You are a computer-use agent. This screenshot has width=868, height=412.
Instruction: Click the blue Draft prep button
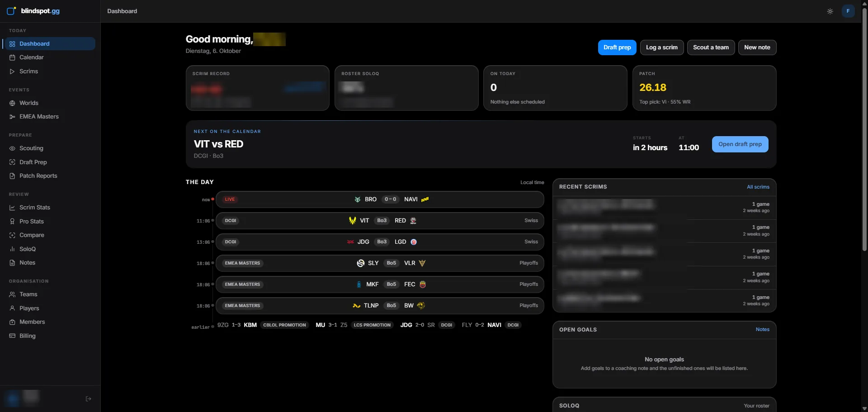617,47
